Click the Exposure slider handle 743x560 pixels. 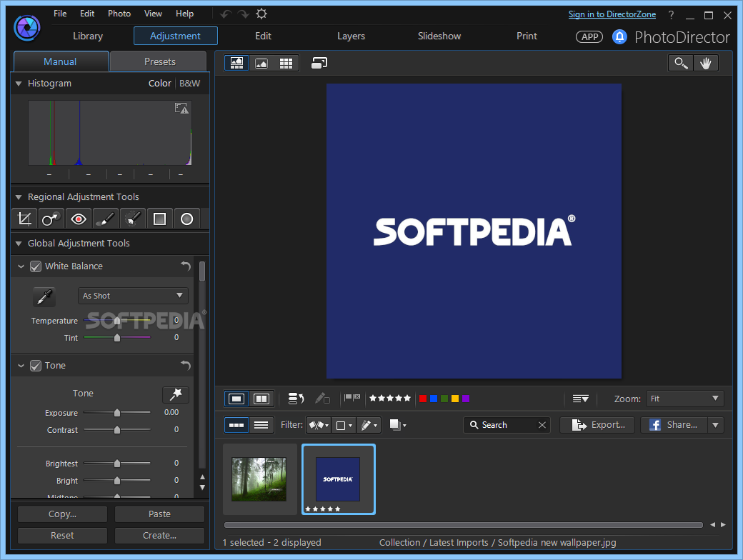click(x=117, y=413)
